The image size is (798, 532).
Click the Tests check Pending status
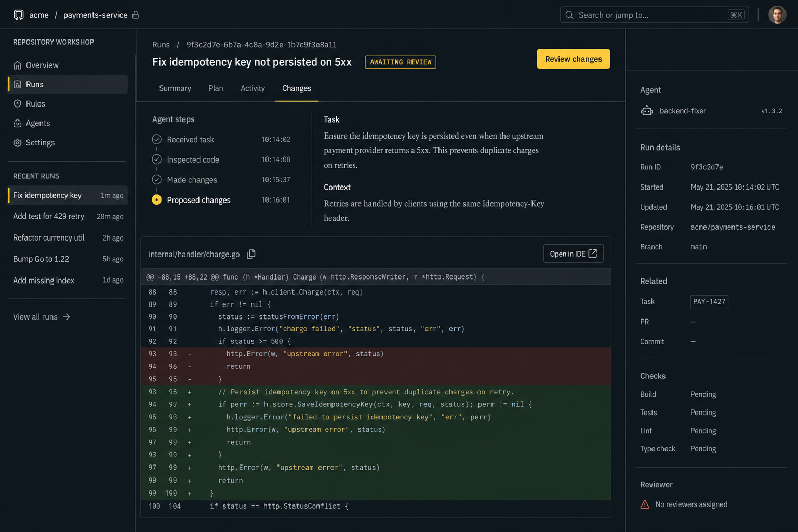tap(703, 413)
